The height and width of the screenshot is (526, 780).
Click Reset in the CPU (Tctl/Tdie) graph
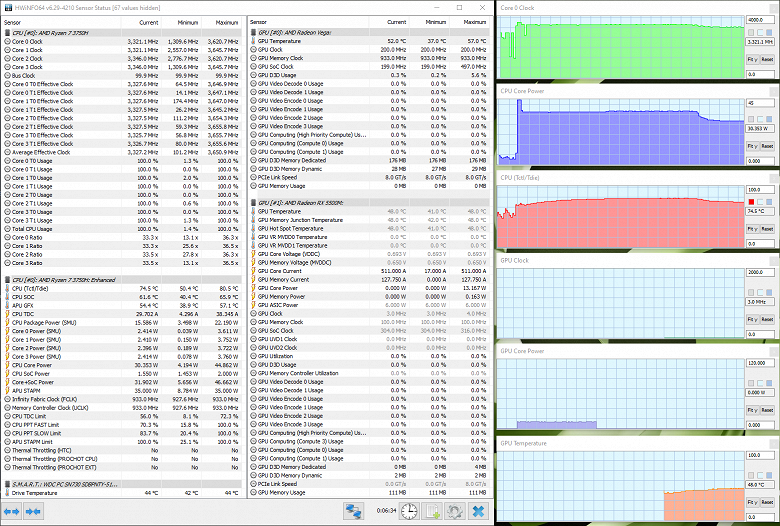[x=767, y=229]
